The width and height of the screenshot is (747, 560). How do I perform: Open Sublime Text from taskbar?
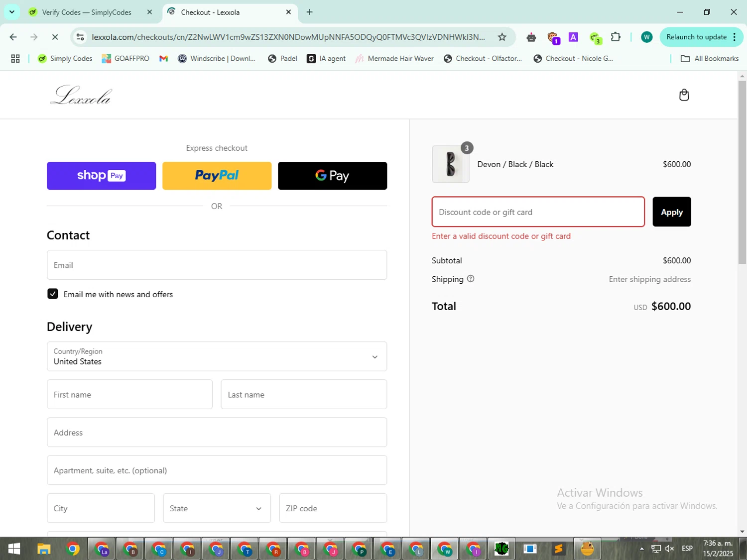click(559, 549)
